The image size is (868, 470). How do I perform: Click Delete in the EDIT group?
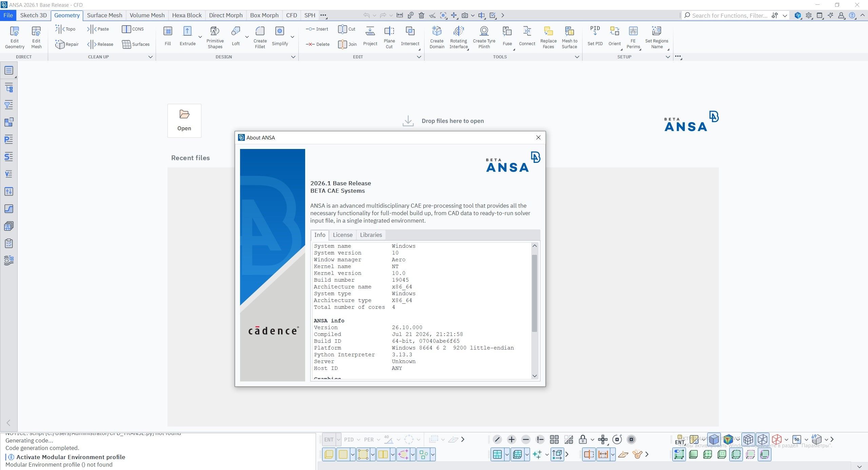(317, 44)
